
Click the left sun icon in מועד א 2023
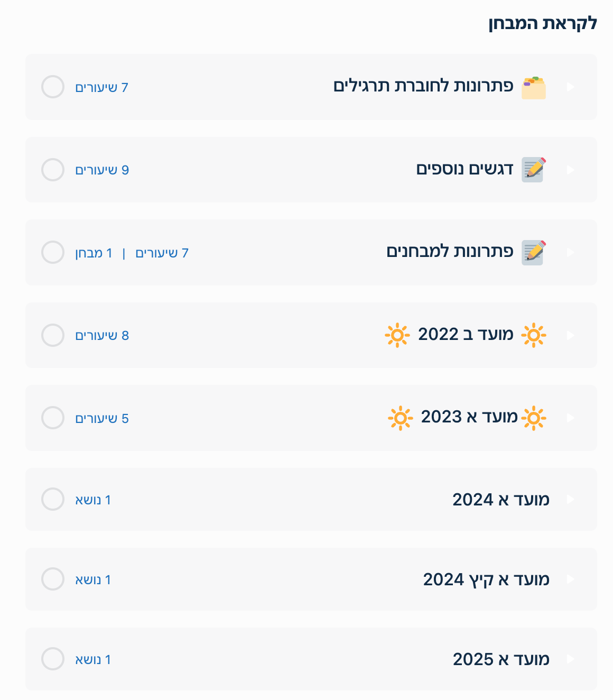(400, 418)
